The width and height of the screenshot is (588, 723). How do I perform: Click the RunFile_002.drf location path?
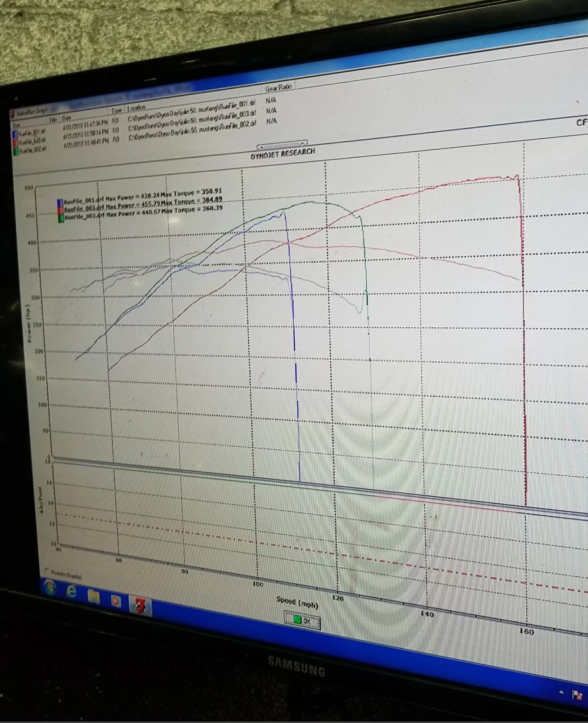tap(192, 131)
